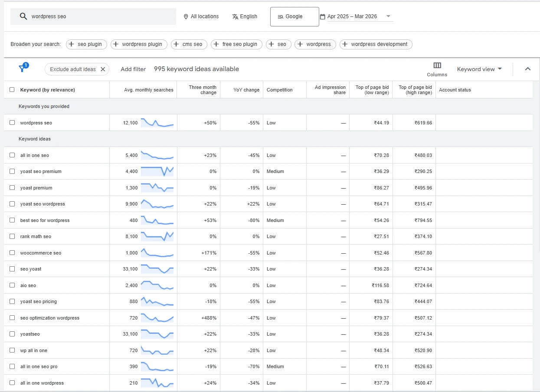540x392 pixels.
Task: Click the Apr 2025 – Mar 2026 date range
Action: pos(352,16)
